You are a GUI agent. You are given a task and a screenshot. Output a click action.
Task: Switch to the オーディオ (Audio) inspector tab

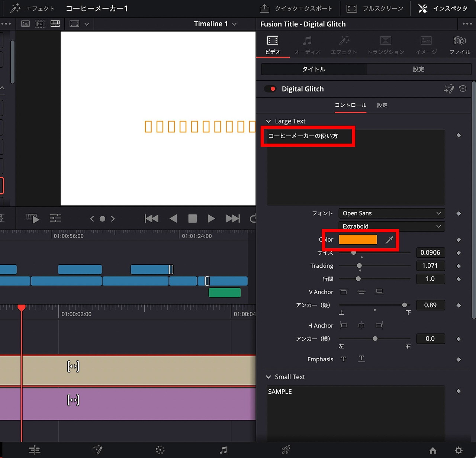[308, 46]
